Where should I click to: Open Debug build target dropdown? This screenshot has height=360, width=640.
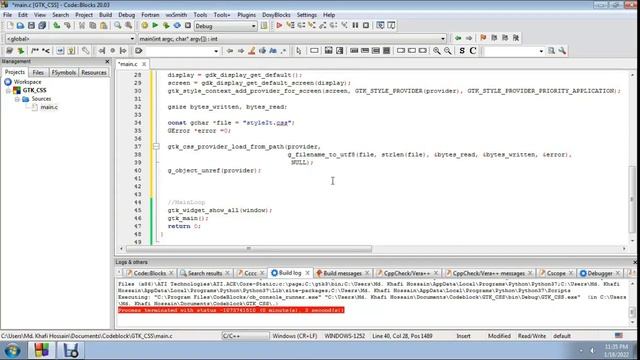point(225,26)
